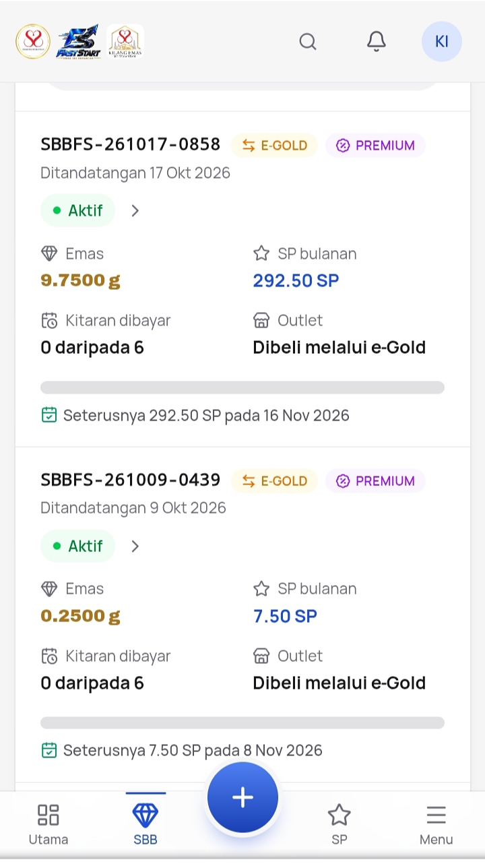The height and width of the screenshot is (868, 485).
Task: Tap Aktif badge on SBBFS-261009-0439
Action: point(78,546)
